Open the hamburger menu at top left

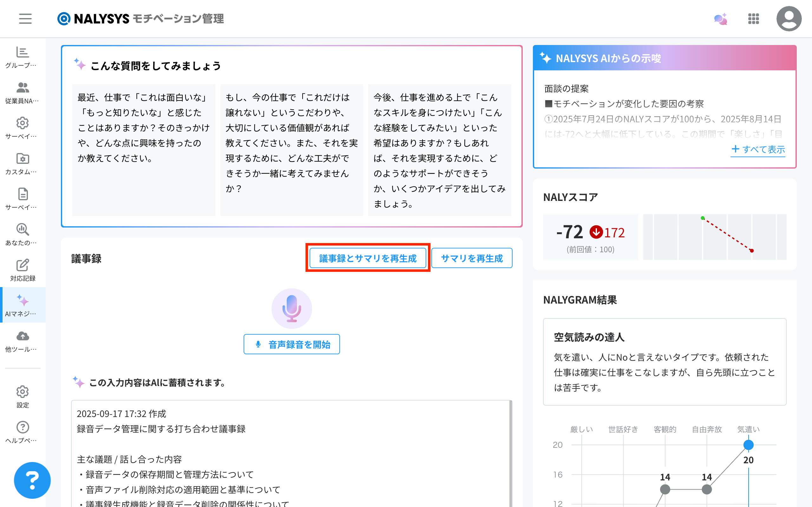[x=25, y=19]
